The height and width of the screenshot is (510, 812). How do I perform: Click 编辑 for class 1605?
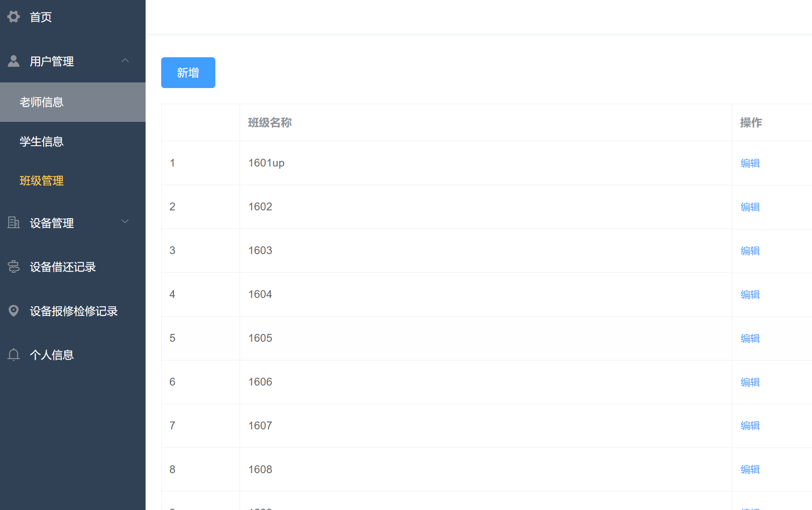(750, 338)
